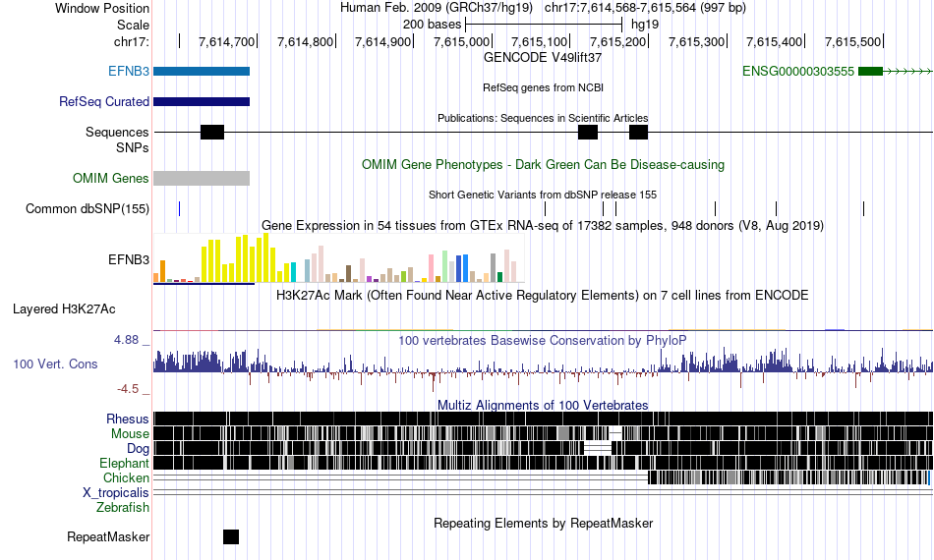Image resolution: width=934 pixels, height=560 pixels.
Task: Select the dark blue RefSeq Curated exon
Action: (x=202, y=102)
